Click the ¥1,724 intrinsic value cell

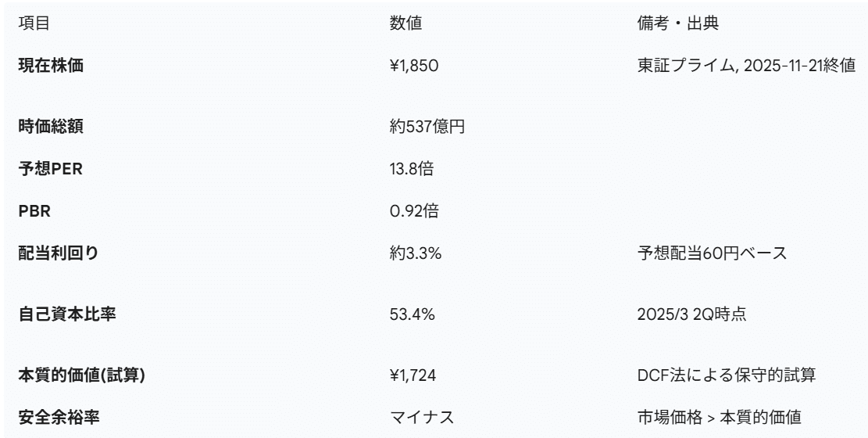[413, 375]
